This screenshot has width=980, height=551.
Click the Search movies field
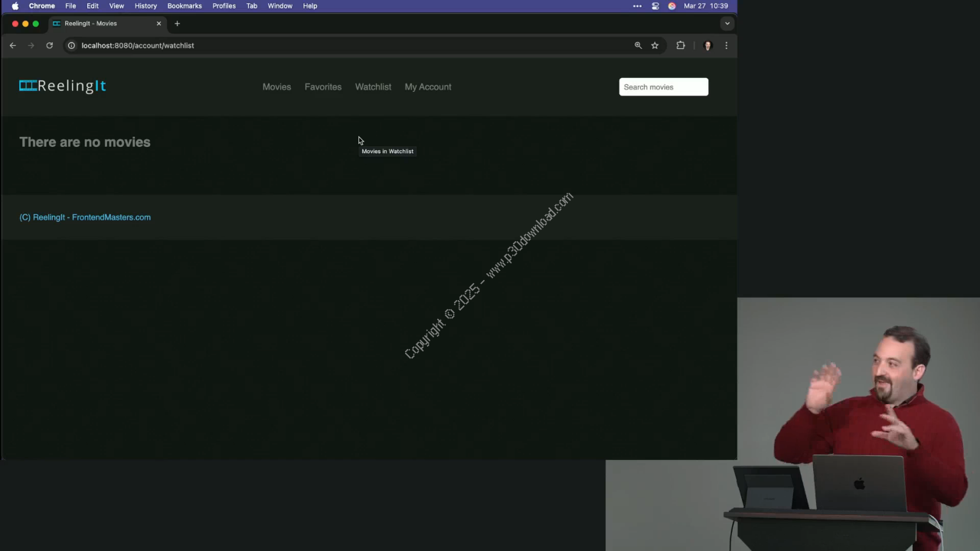pyautogui.click(x=664, y=87)
